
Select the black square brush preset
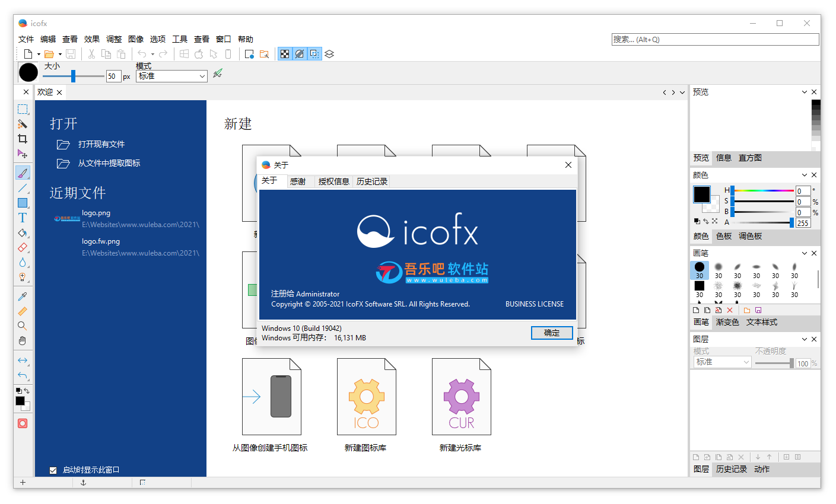tap(700, 289)
